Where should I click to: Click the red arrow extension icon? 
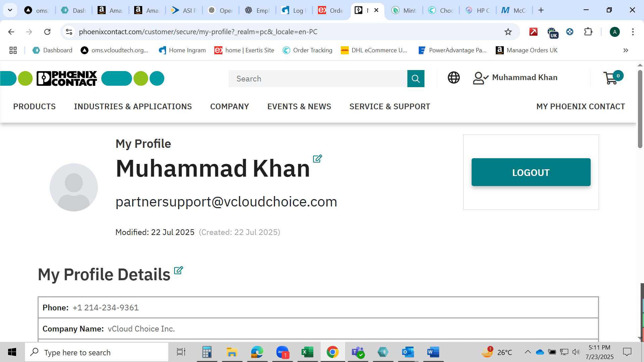pos(533,32)
